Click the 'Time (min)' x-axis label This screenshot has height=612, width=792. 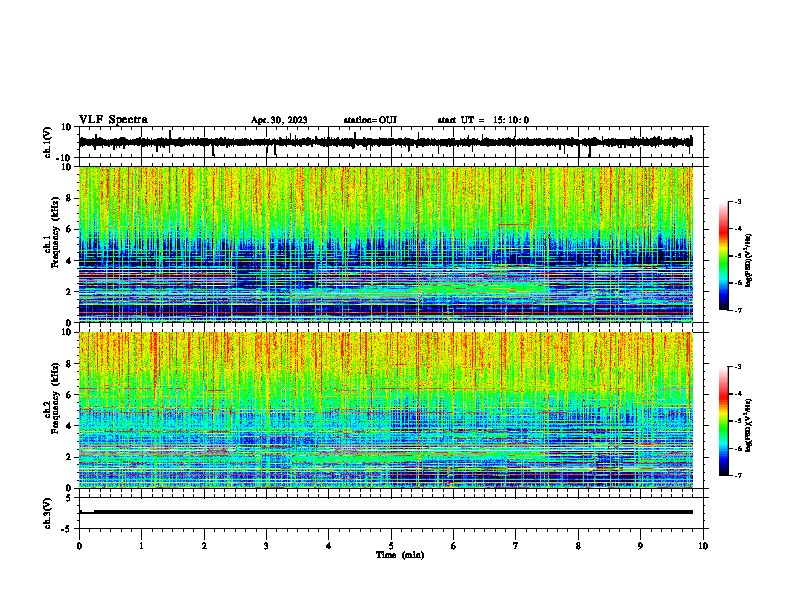(x=400, y=555)
